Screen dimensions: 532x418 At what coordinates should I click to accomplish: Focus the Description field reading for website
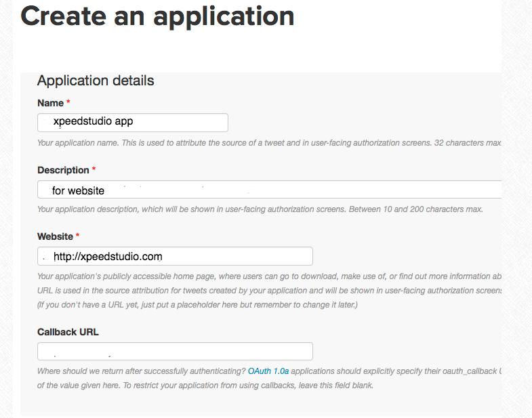(x=270, y=189)
